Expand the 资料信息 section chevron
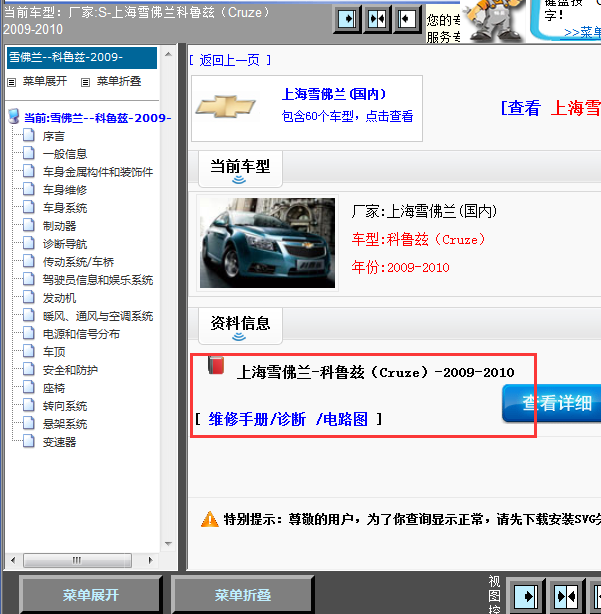Viewport: 601px width, 614px height. click(x=239, y=337)
